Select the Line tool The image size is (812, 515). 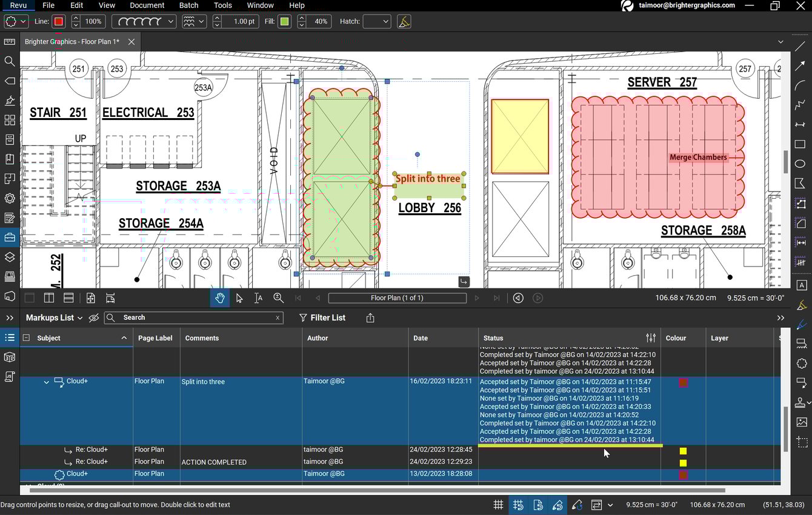(800, 45)
